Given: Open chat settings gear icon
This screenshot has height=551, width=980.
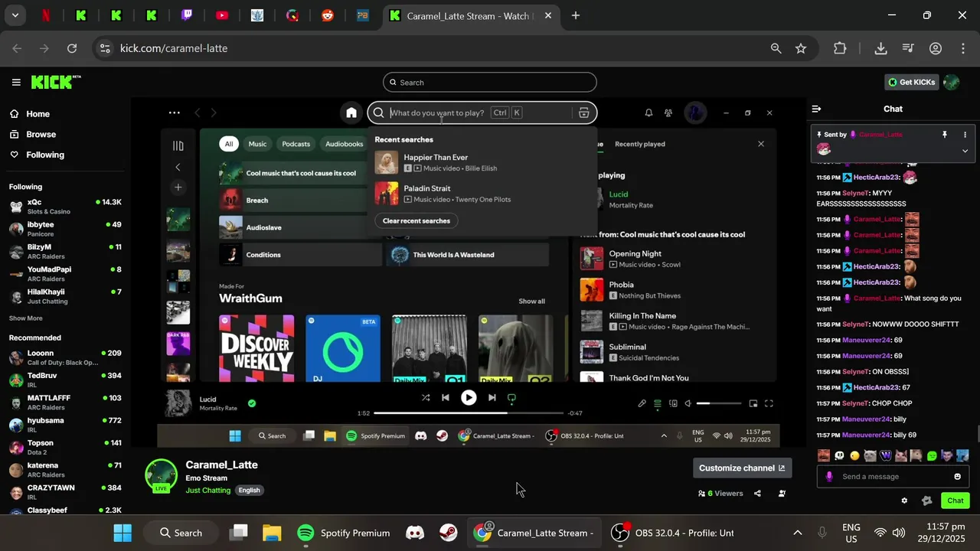Looking at the screenshot, I should [904, 500].
